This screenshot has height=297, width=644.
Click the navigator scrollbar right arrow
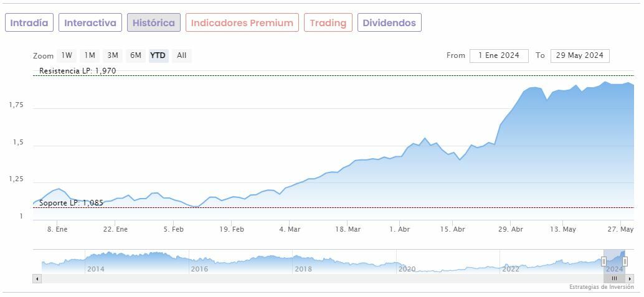[630, 278]
